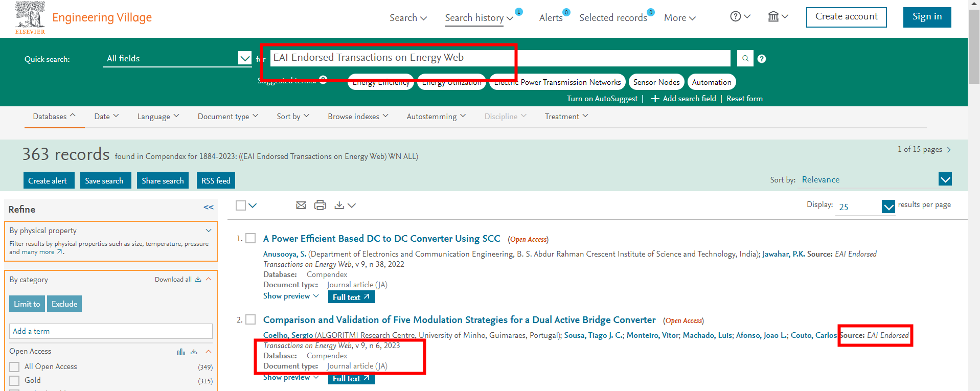Click author Anusooya, S. link
Screen dimensions: 980x391
click(x=285, y=254)
